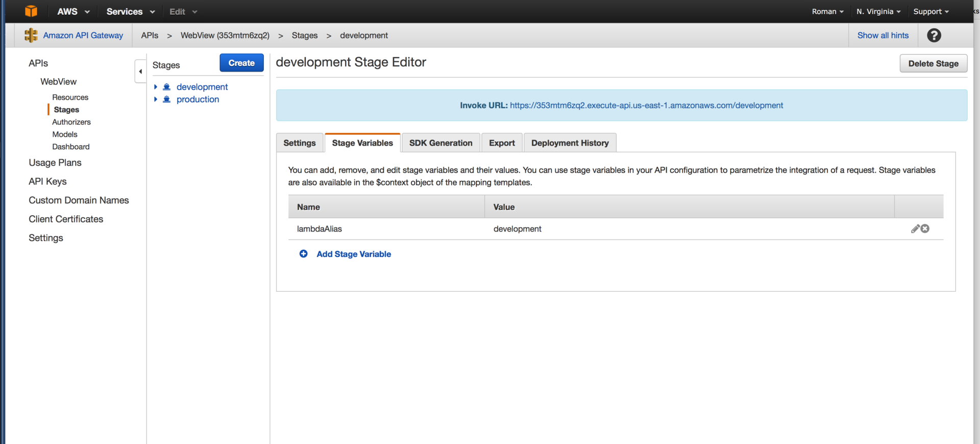Open Dashboard in the sidebar
980x444 pixels.
pos(71,147)
